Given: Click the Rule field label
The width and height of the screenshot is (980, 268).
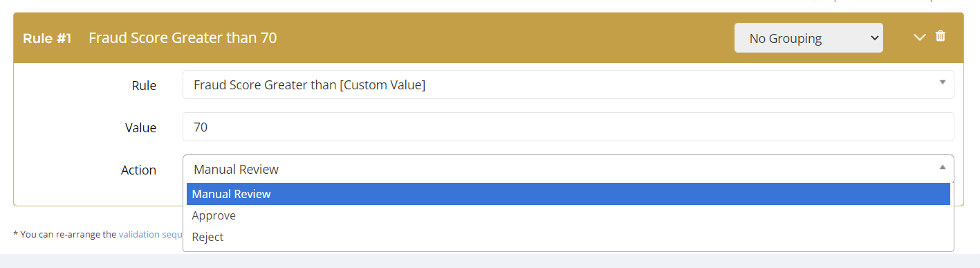Looking at the screenshot, I should [144, 85].
